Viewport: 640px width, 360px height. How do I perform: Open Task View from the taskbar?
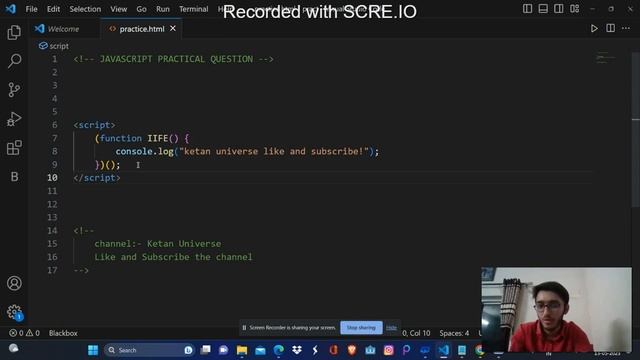tap(205, 350)
